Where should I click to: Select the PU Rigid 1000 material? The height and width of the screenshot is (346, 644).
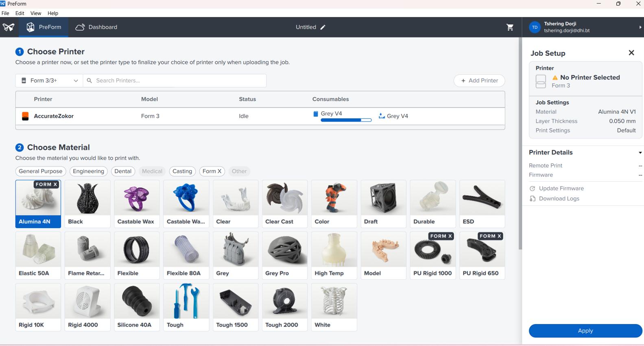[x=433, y=255]
